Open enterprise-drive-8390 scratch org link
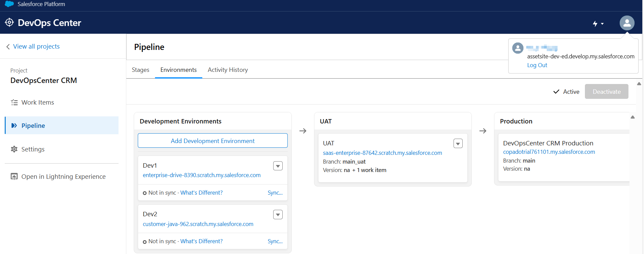644x254 pixels. [x=202, y=175]
